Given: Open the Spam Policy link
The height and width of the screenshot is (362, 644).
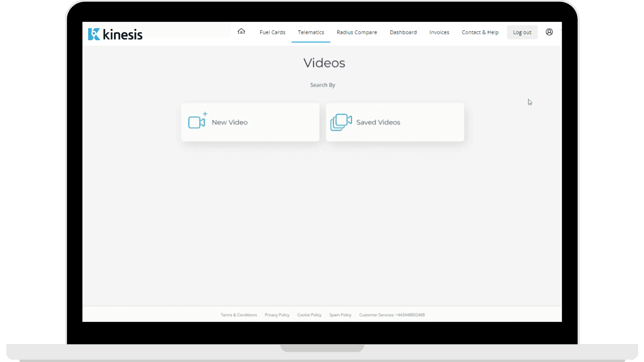Looking at the screenshot, I should [340, 315].
